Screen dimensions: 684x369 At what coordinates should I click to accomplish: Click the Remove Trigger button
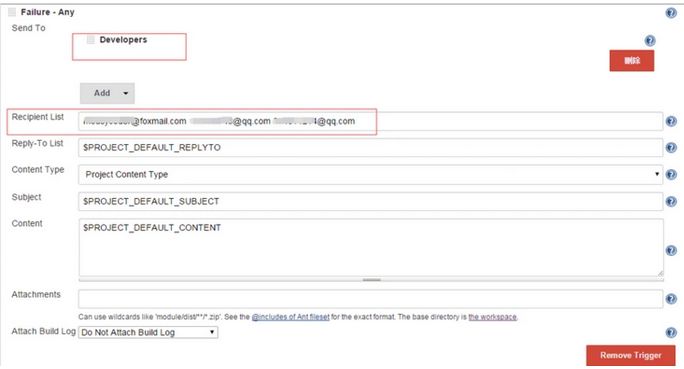(631, 355)
